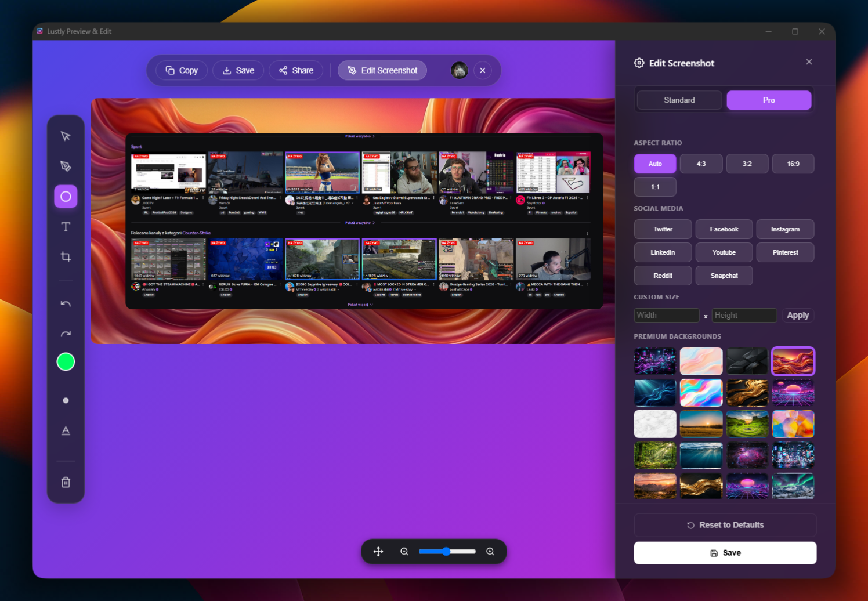
Task: Select the pen drawing tool
Action: [x=66, y=166]
